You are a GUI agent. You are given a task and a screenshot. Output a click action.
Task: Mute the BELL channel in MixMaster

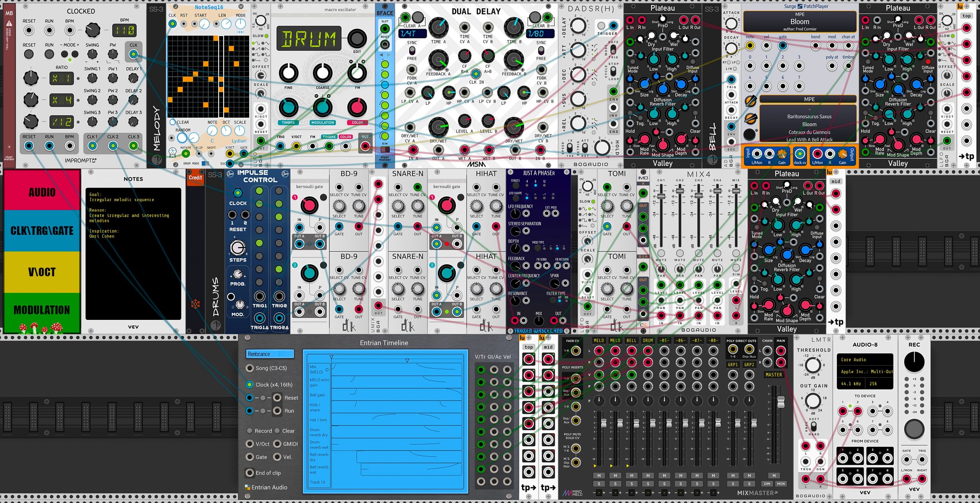pyautogui.click(x=632, y=475)
